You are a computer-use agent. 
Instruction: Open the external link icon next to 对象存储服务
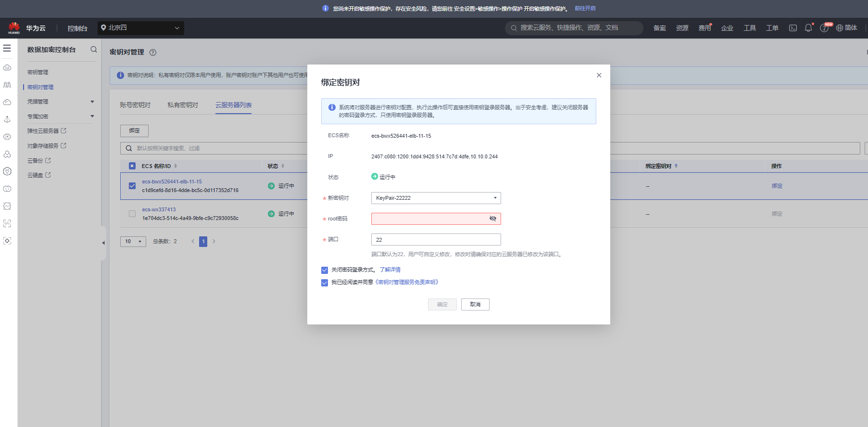pyautogui.click(x=63, y=146)
